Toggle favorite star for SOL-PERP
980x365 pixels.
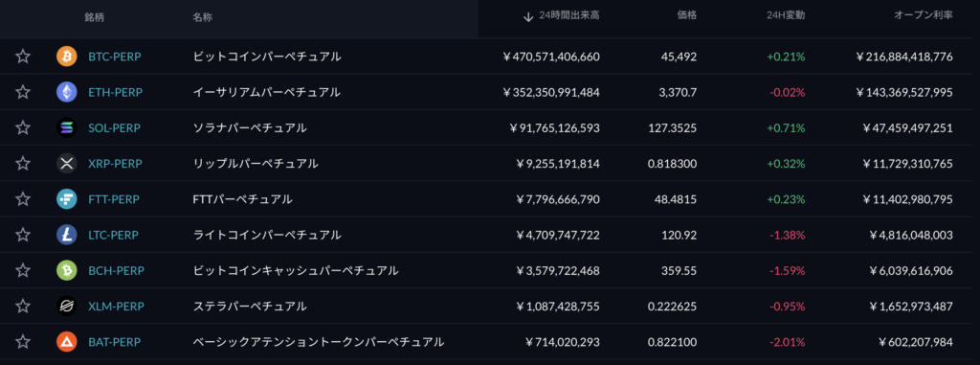point(23,127)
